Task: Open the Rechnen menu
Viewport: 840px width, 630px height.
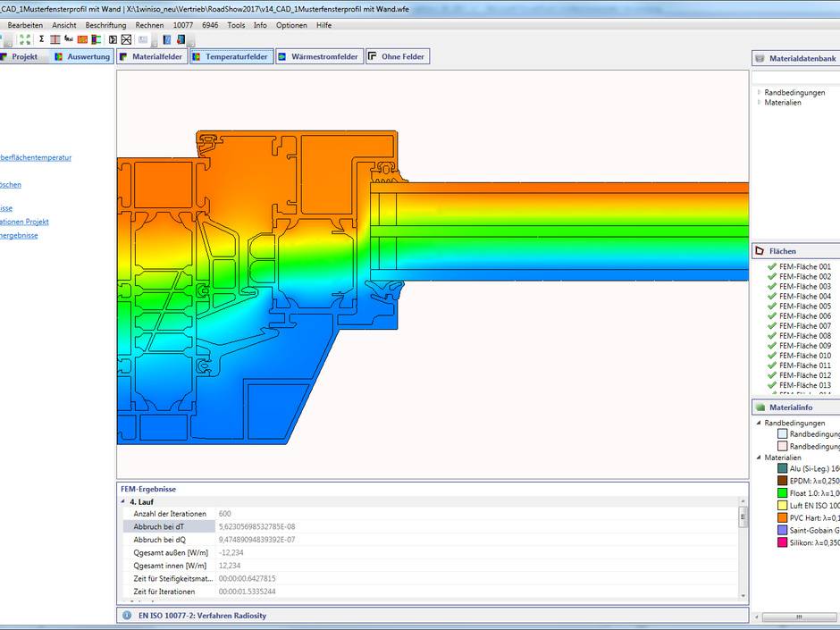Action: click(148, 25)
